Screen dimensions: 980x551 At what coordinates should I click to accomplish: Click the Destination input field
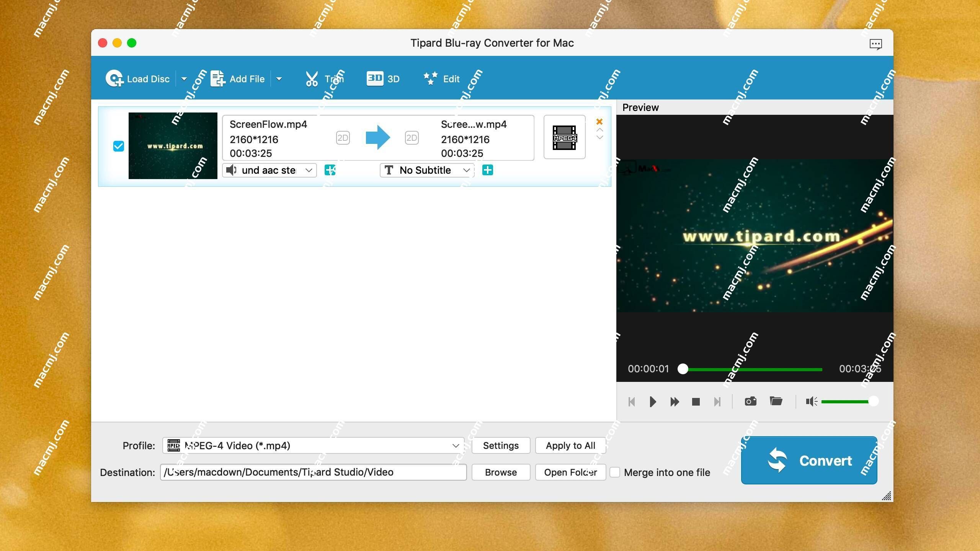[313, 472]
